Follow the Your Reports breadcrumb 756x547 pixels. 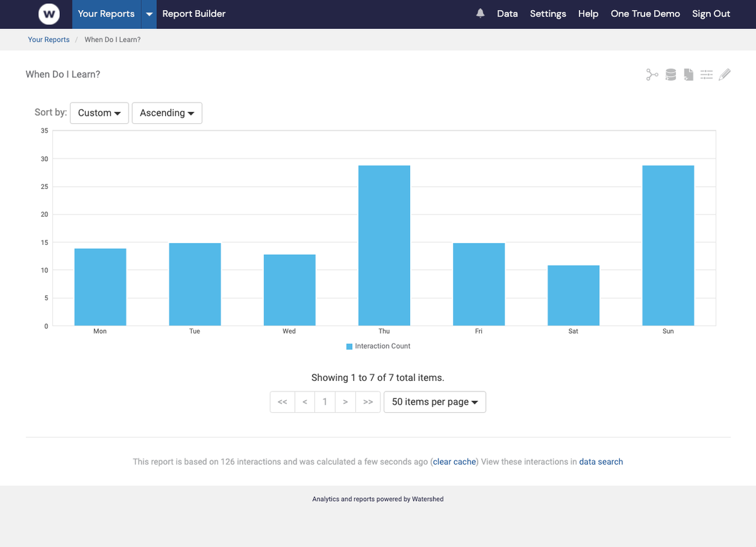49,39
